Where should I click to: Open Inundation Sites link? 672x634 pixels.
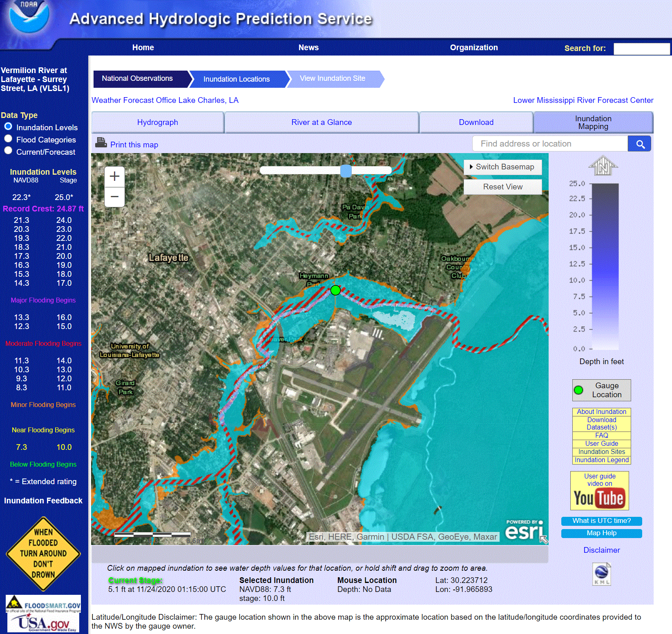pos(601,452)
